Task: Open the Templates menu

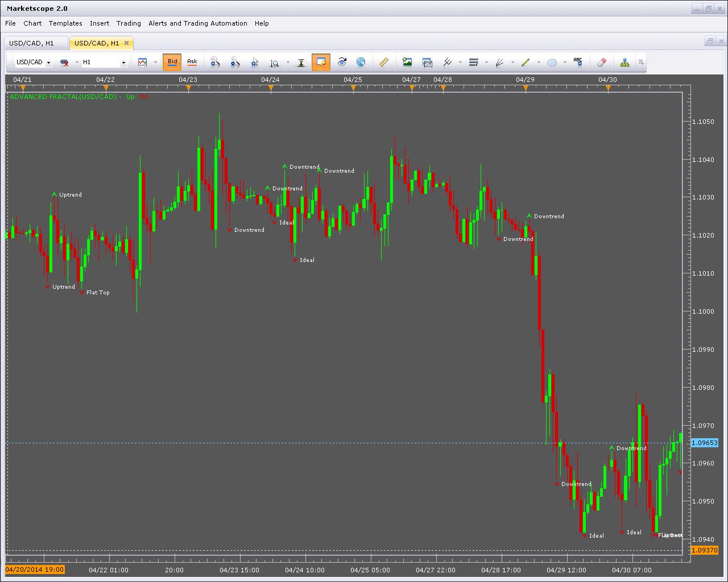Action: coord(65,23)
